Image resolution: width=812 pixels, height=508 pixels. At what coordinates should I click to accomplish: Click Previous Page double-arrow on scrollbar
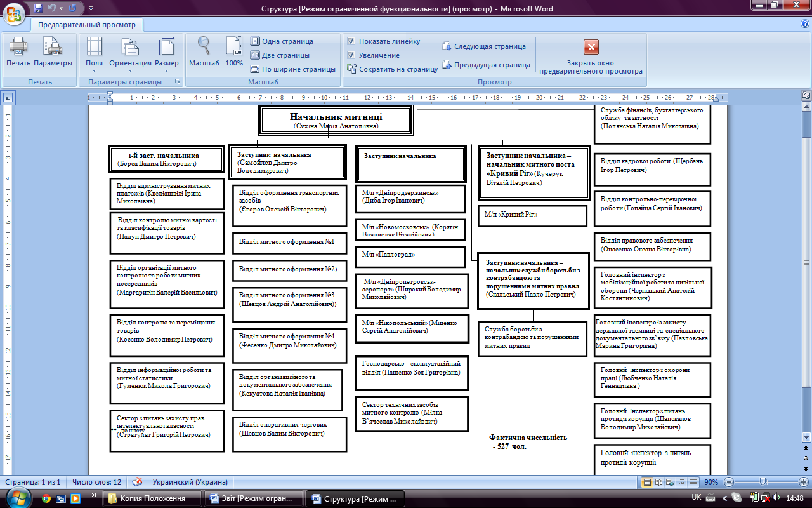tap(806, 448)
